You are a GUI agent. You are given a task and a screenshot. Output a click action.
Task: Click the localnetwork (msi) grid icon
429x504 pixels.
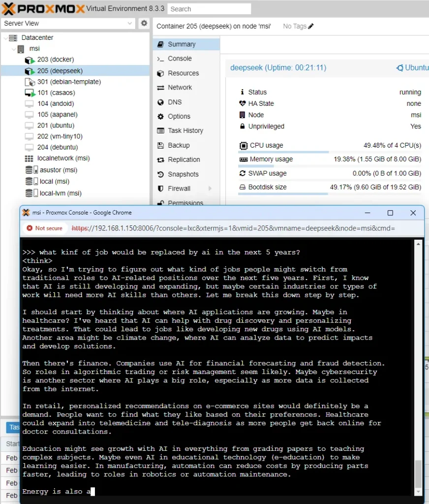click(x=29, y=158)
